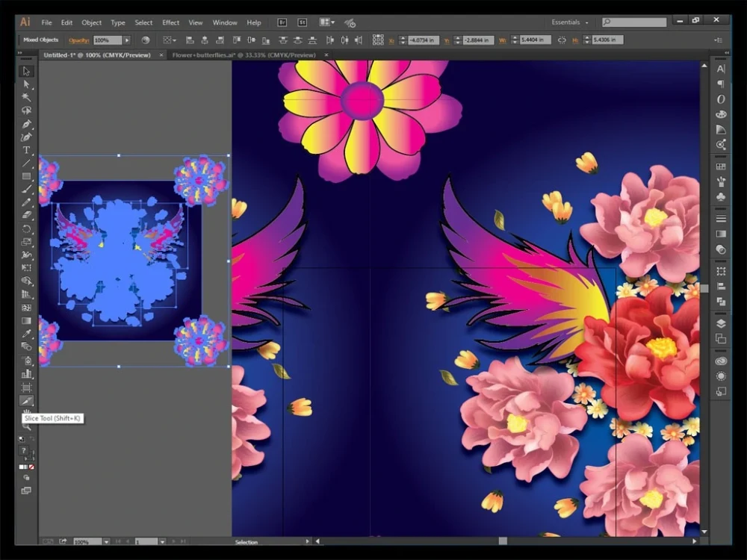Select the Blend tool
747x560 pixels.
[26, 346]
